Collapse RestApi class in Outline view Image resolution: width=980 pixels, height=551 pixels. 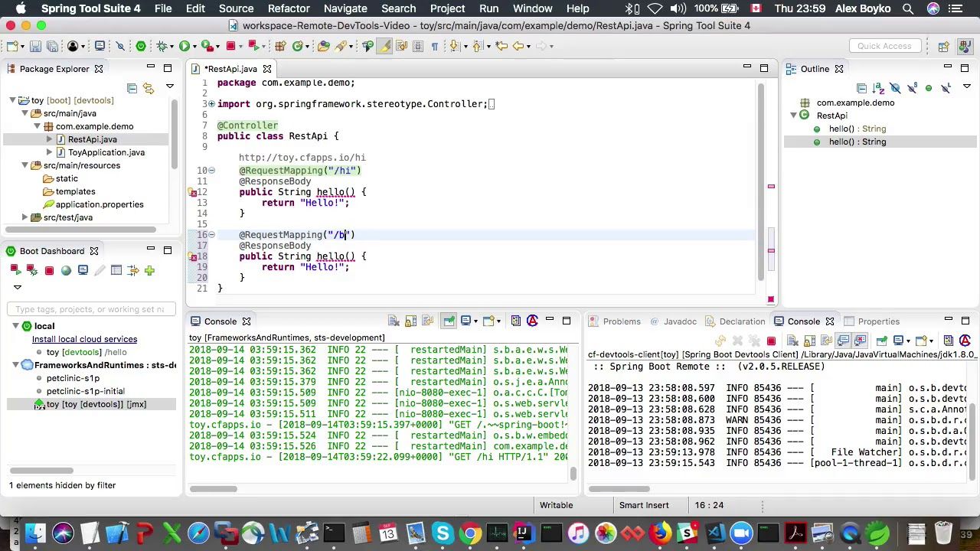(x=793, y=116)
